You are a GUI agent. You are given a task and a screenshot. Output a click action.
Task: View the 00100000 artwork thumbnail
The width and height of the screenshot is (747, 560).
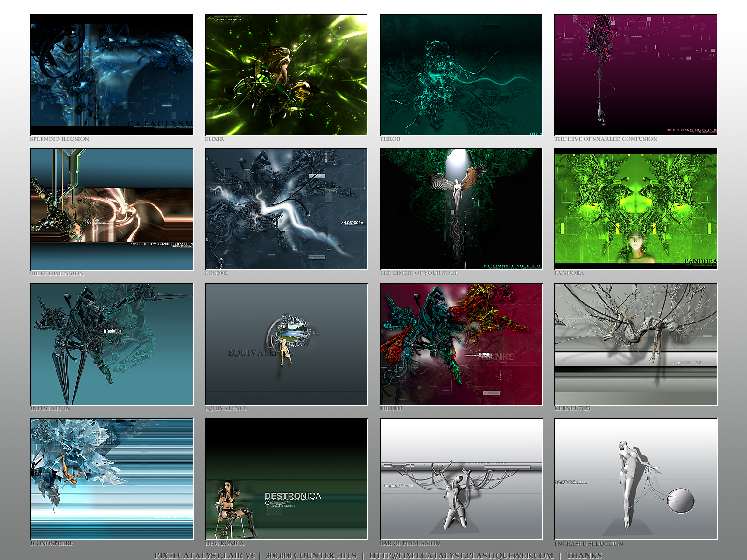461,344
